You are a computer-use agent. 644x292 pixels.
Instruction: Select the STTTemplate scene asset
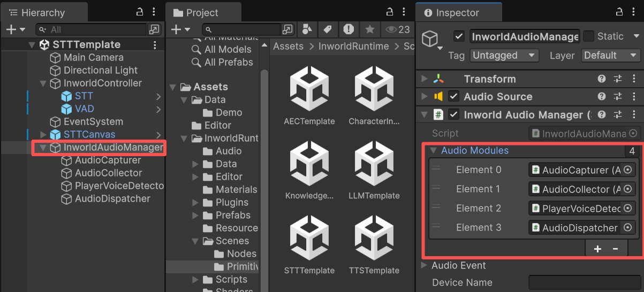(309, 245)
